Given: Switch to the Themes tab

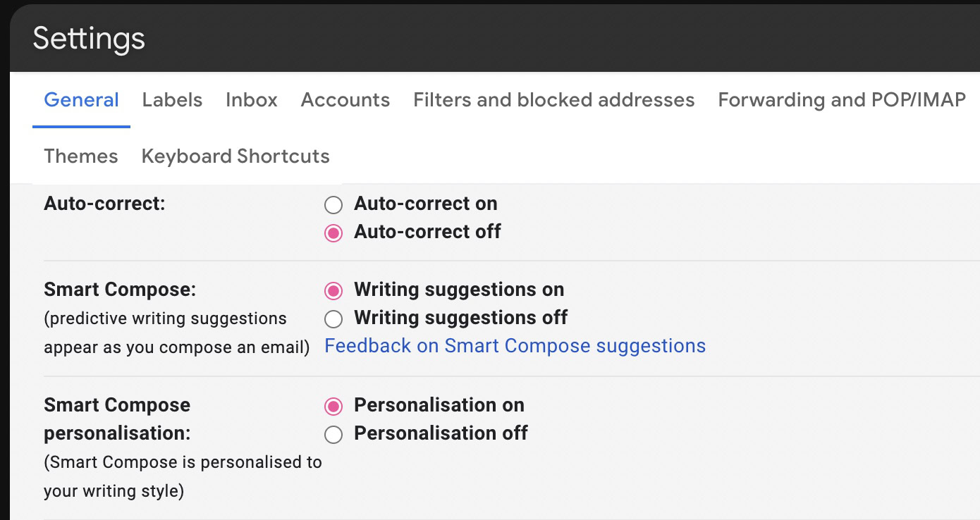Looking at the screenshot, I should pos(81,156).
